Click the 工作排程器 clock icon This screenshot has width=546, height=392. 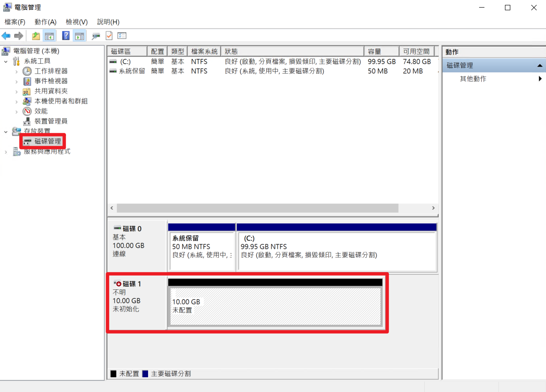point(27,71)
